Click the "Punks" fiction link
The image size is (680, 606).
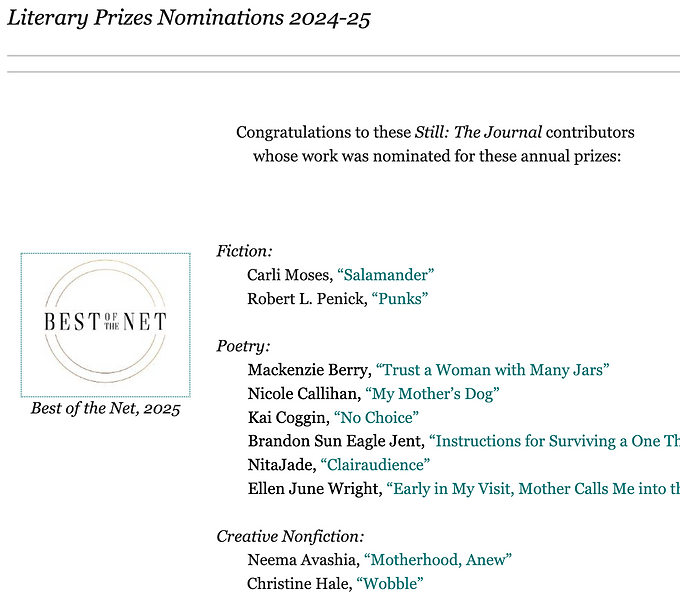tap(400, 299)
